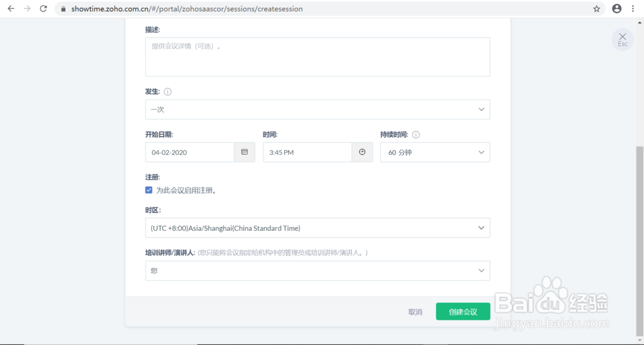The width and height of the screenshot is (644, 345).
Task: Open the timezone dropdown Asia/Shanghai
Action: [317, 228]
